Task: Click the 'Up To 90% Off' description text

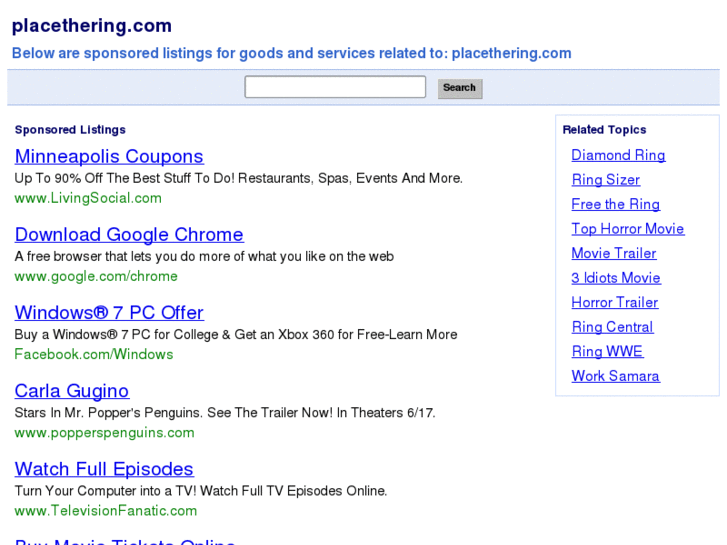Action: (x=238, y=178)
